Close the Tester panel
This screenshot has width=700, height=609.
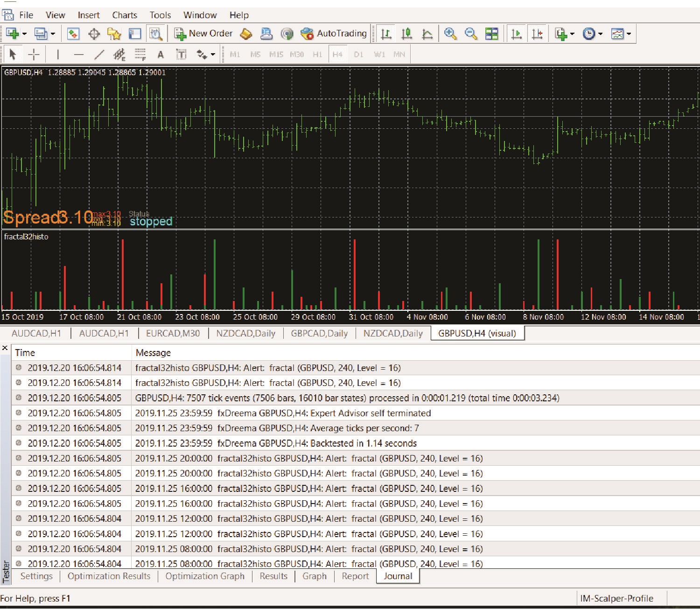tap(5, 348)
